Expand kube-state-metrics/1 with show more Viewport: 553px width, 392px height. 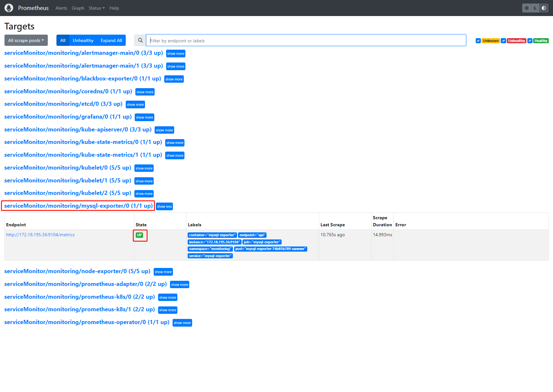pyautogui.click(x=175, y=155)
